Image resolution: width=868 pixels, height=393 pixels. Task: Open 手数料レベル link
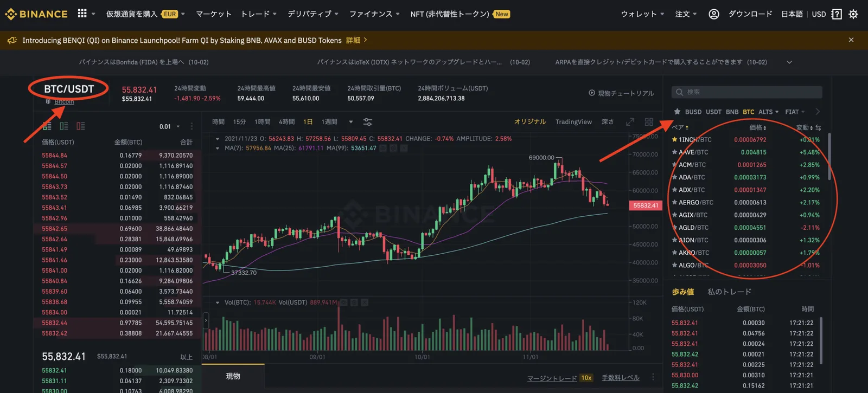621,378
